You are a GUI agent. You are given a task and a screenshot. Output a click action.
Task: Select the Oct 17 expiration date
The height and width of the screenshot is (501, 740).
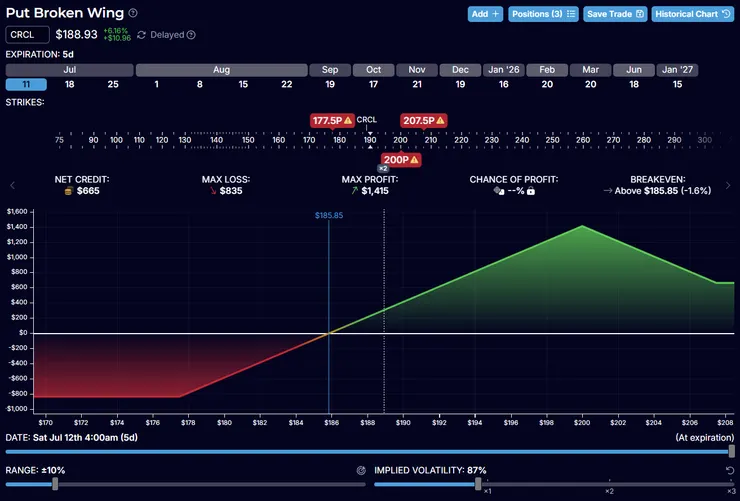pos(373,84)
